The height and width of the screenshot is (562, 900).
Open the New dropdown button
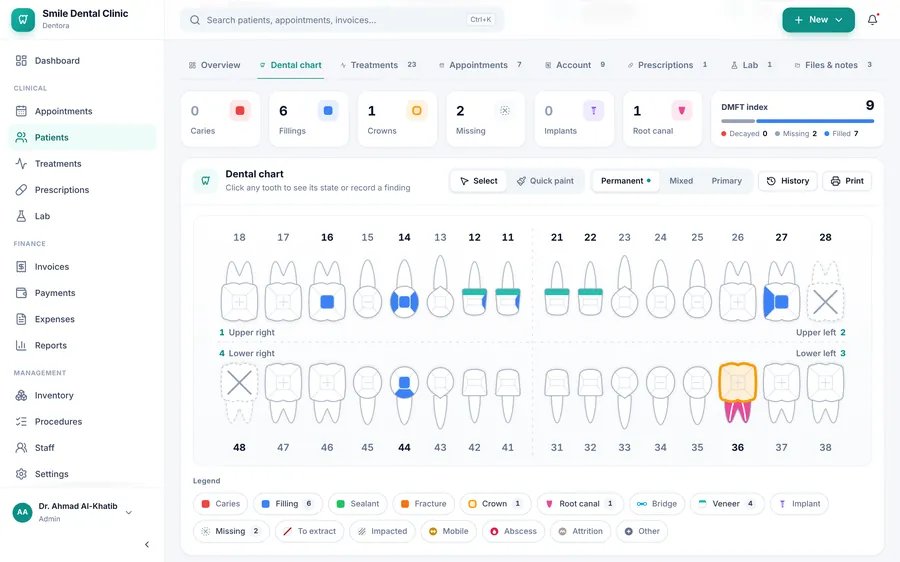click(x=818, y=20)
